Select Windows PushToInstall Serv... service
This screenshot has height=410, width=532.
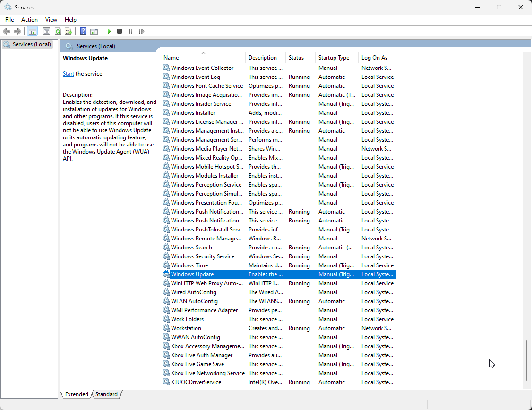point(279,230)
